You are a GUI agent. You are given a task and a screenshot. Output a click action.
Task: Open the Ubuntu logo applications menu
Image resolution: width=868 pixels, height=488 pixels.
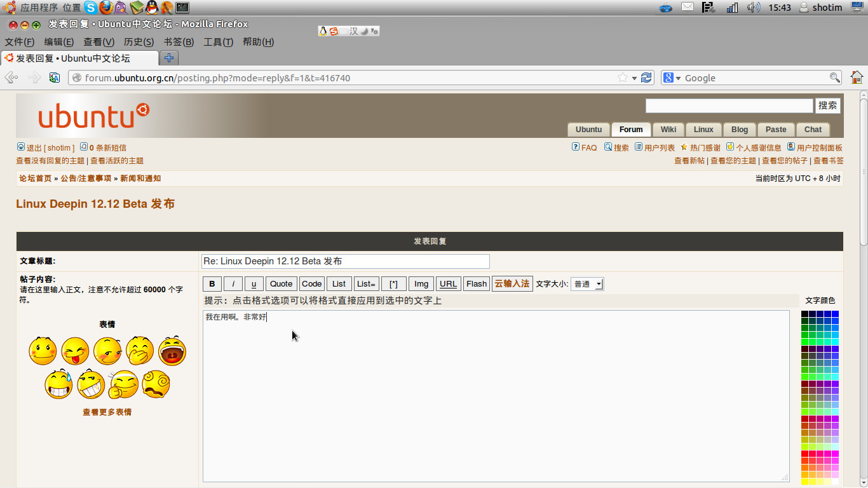9,8
